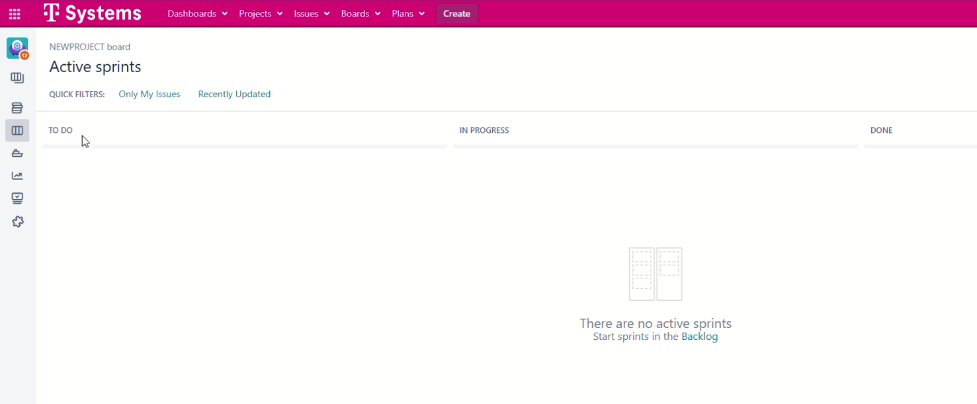This screenshot has height=404, width=977.
Task: Open Releases ship icon in sidebar
Action: [x=17, y=153]
